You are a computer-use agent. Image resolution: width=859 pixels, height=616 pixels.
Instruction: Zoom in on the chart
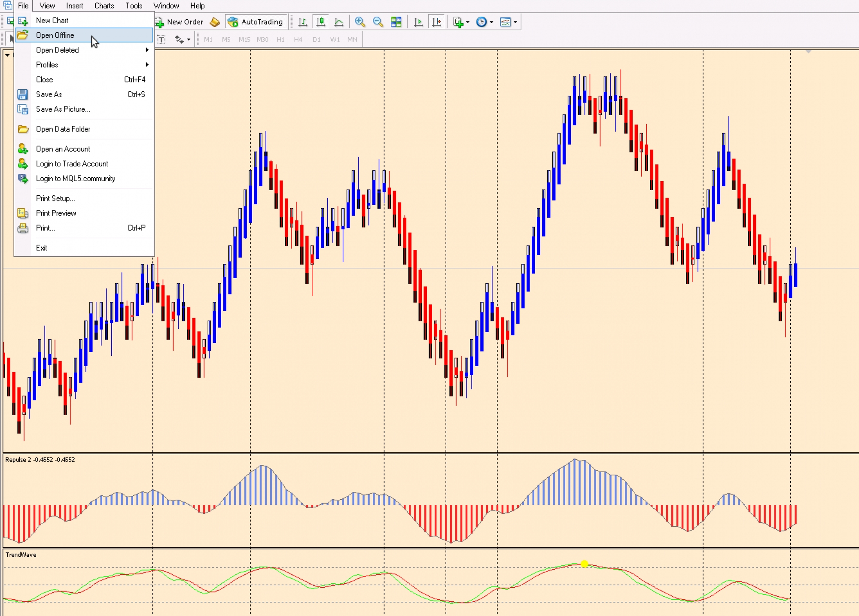(x=360, y=22)
